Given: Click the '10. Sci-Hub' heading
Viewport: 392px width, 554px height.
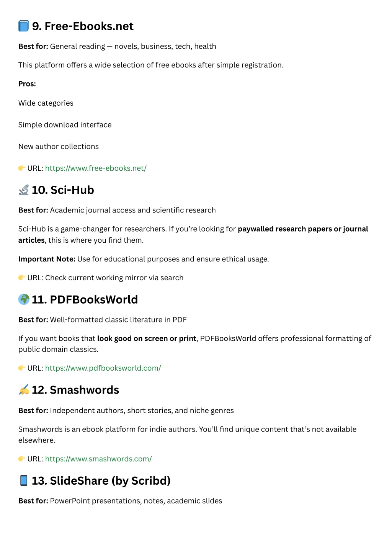Looking at the screenshot, I should 63,190.
